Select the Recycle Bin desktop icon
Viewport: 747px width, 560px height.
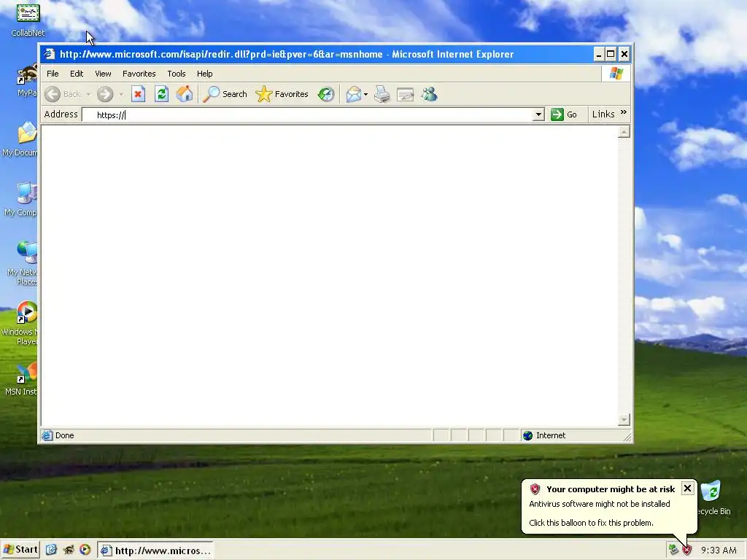pos(713,497)
